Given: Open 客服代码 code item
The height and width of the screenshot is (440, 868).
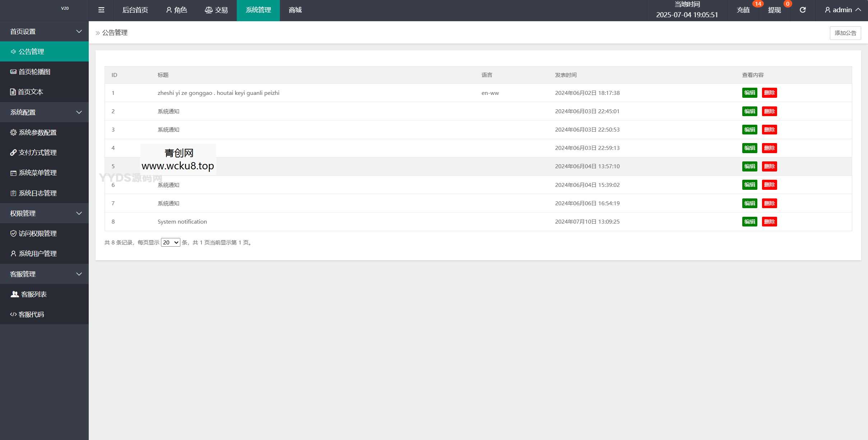Looking at the screenshot, I should [x=31, y=314].
